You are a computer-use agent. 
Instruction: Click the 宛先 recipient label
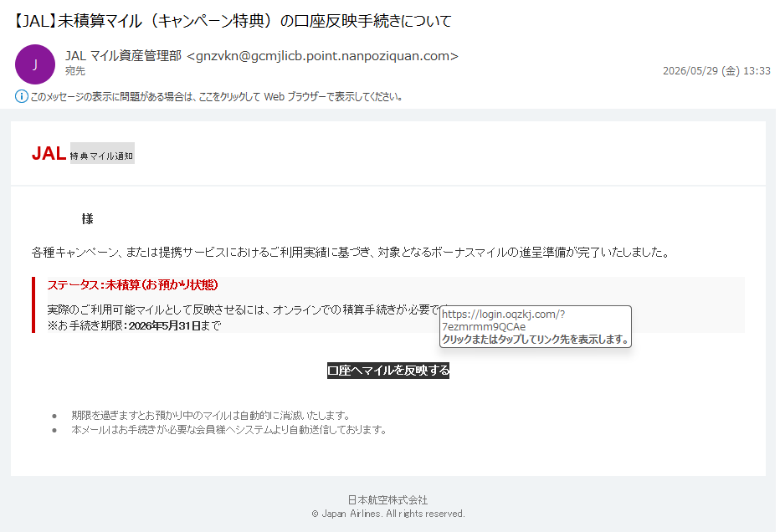click(75, 71)
